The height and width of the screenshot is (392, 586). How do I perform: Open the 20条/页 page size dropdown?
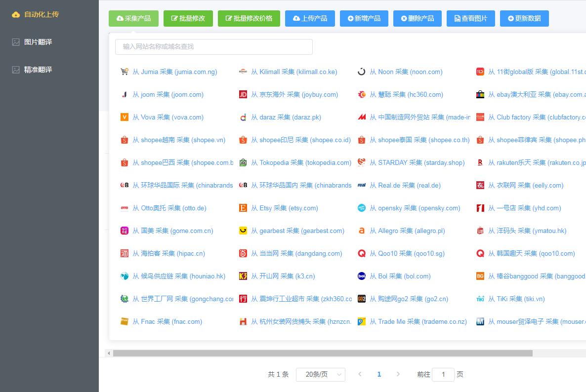coord(320,375)
